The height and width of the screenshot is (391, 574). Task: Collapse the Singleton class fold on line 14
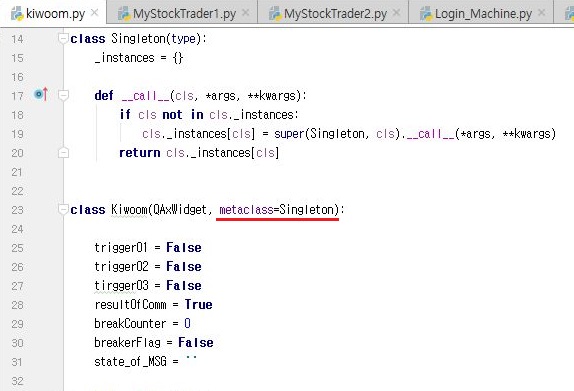click(63, 38)
